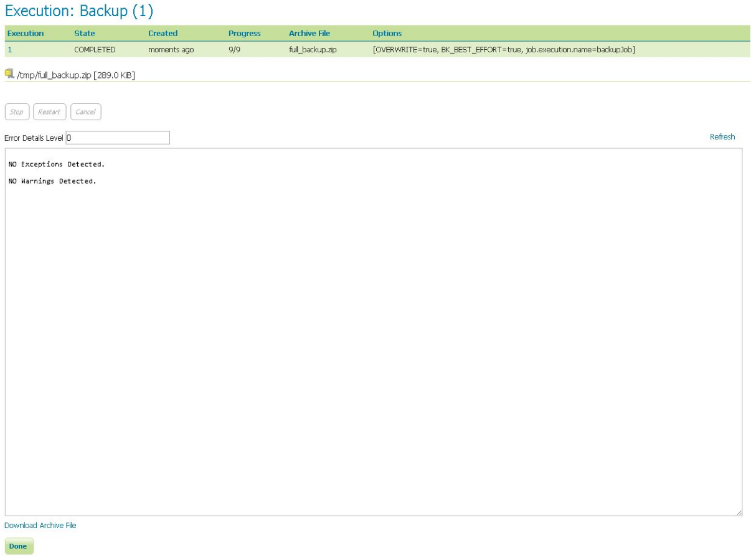Click the archive file icon beside /tmp/full_backup.zip
756x558 pixels.
click(x=9, y=74)
